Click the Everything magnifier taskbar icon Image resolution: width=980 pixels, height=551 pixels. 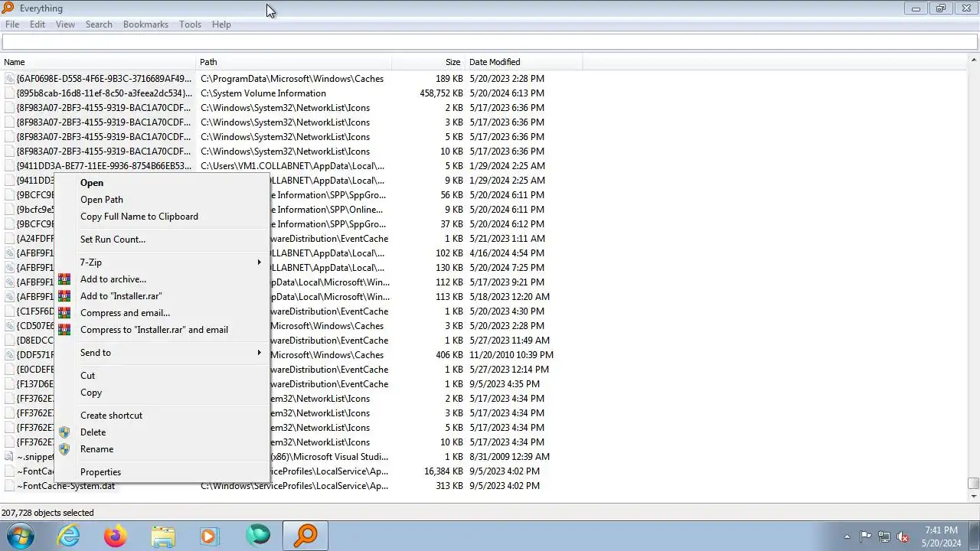point(305,536)
